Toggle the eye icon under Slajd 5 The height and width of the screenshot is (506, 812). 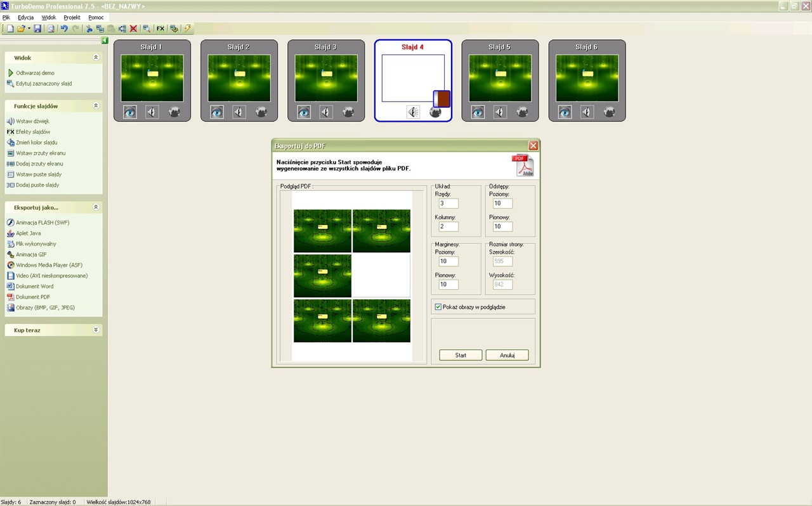click(478, 112)
